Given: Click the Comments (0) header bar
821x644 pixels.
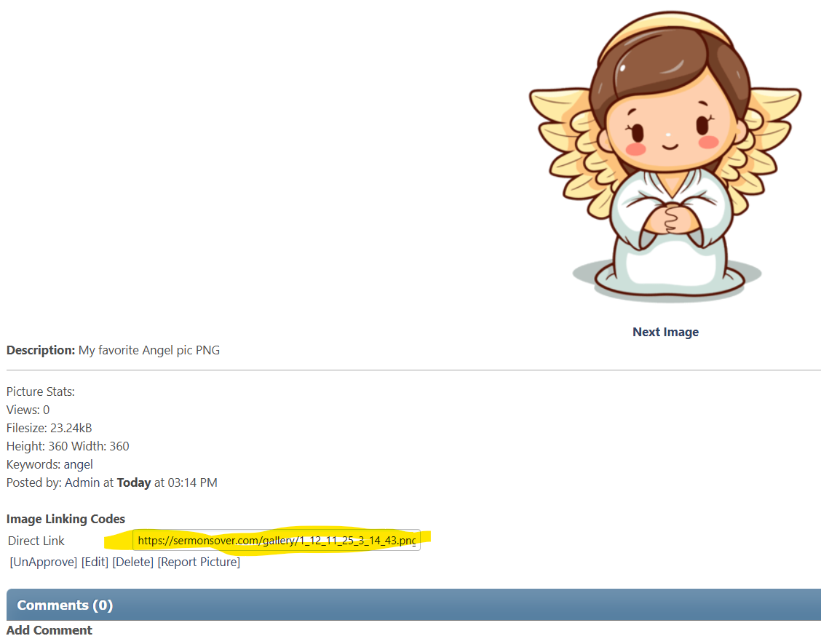Looking at the screenshot, I should pyautogui.click(x=413, y=605).
